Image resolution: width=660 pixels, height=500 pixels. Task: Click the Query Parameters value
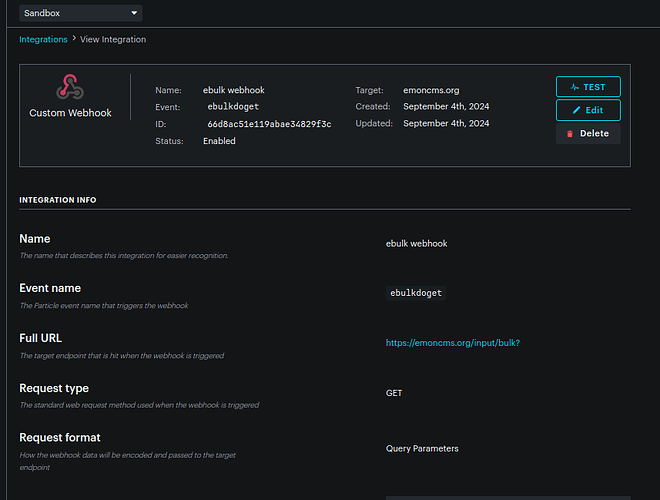422,449
